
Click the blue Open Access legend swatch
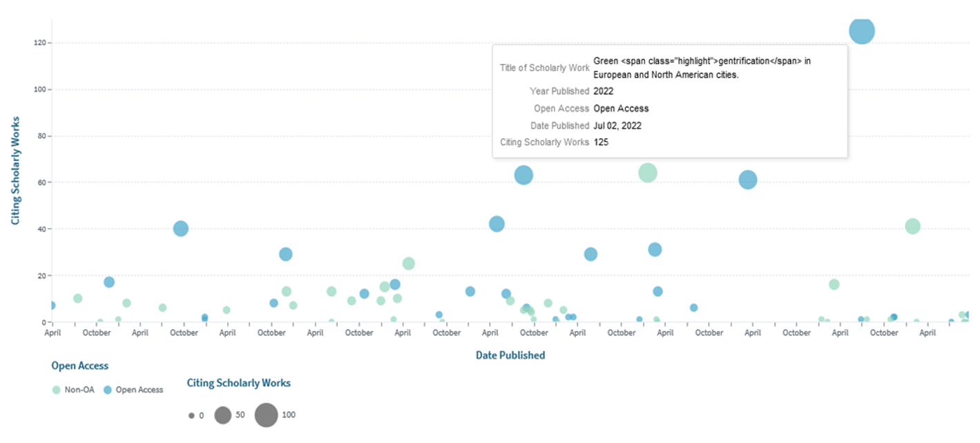(107, 390)
